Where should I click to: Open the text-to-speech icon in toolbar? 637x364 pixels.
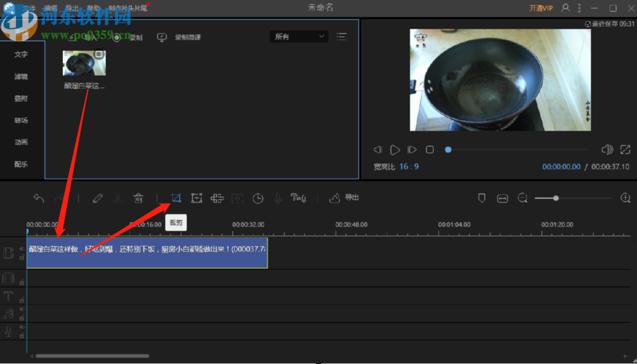[298, 198]
